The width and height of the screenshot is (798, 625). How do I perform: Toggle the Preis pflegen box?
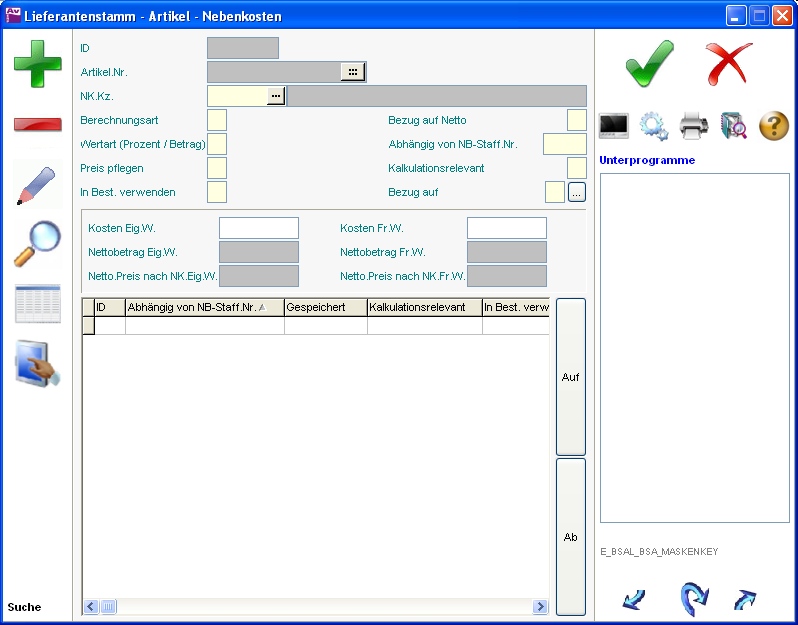click(217, 168)
